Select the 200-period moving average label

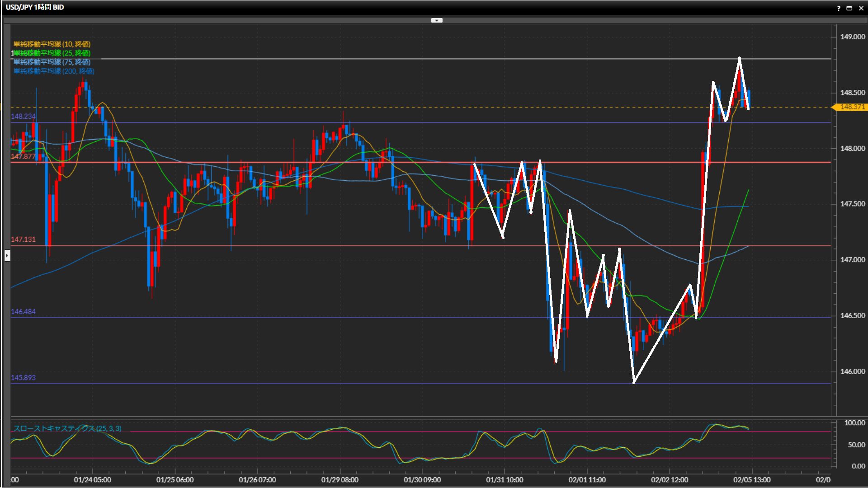[54, 71]
